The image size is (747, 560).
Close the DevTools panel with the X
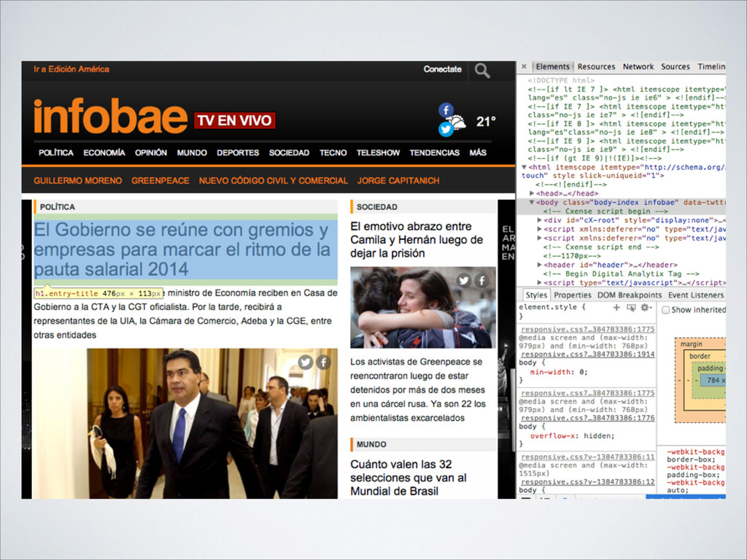[524, 66]
